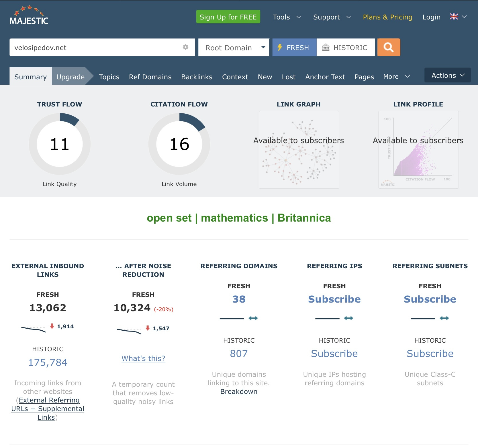Click the Link Graph thumbnail
The image size is (478, 448).
point(299,150)
